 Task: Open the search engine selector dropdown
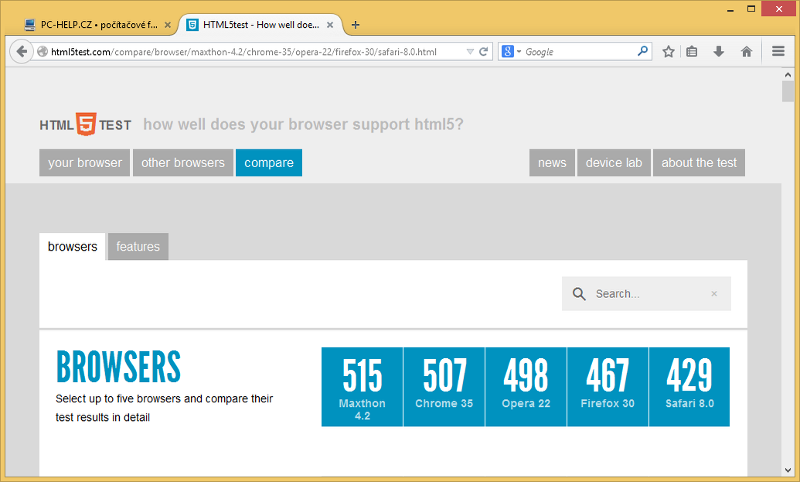(x=519, y=52)
